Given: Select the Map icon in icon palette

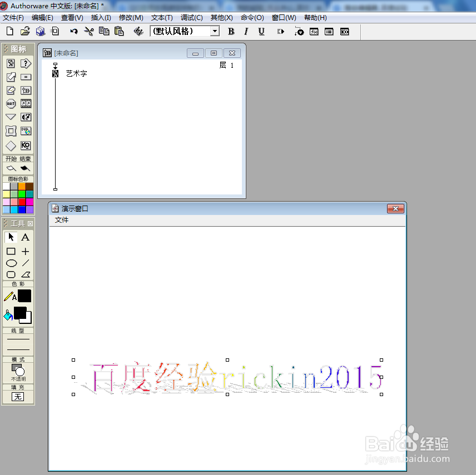Looking at the screenshot, I should [x=26, y=90].
